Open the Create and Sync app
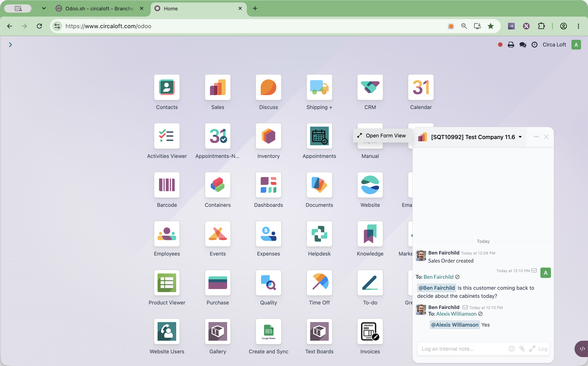The width and height of the screenshot is (588, 366). tap(268, 331)
